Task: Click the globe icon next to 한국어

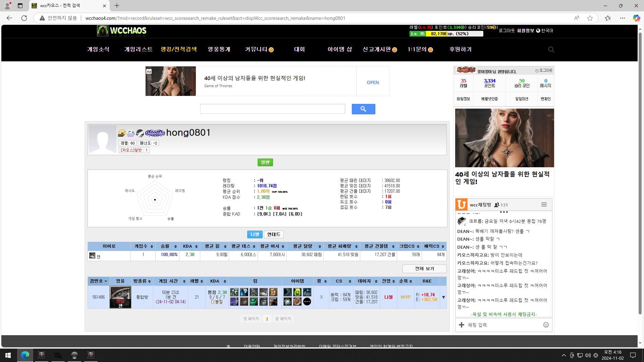Action: click(x=538, y=31)
